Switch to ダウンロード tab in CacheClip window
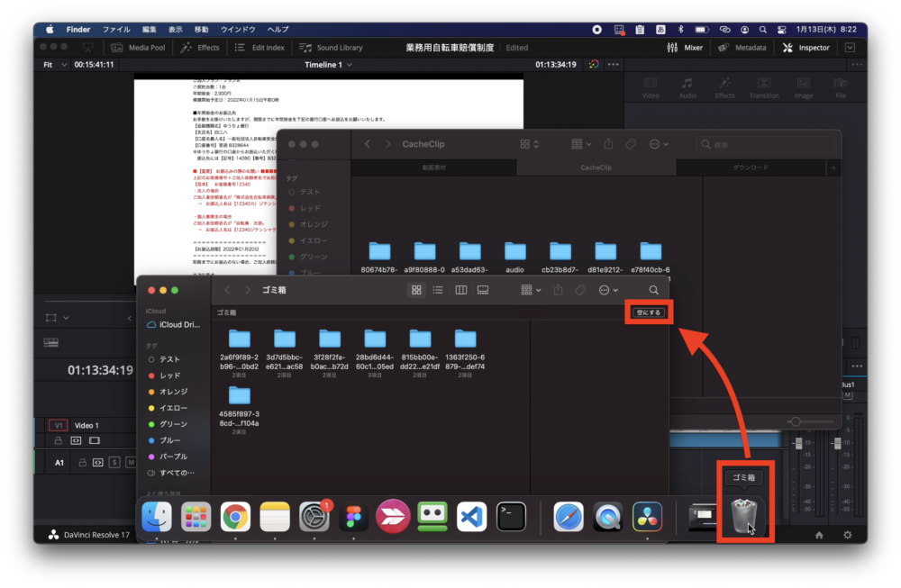Viewport: 901px width, 588px height. [751, 167]
